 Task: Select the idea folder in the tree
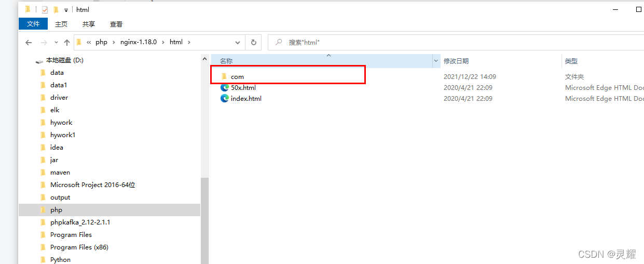pyautogui.click(x=57, y=147)
